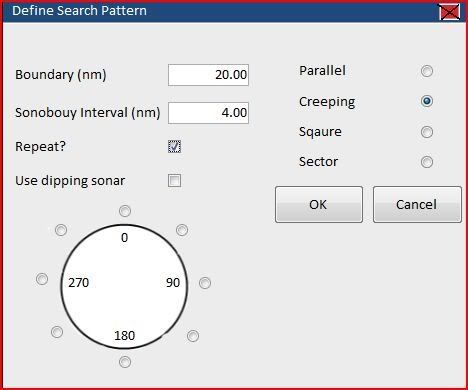Confirm with the OK button
Image resolution: width=468 pixels, height=390 pixels.
(319, 204)
